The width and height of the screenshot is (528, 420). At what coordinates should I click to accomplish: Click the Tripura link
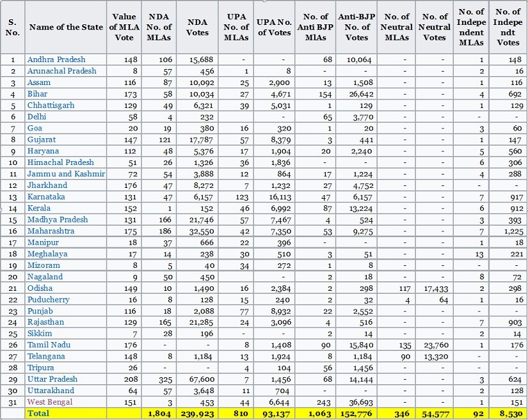pos(41,368)
